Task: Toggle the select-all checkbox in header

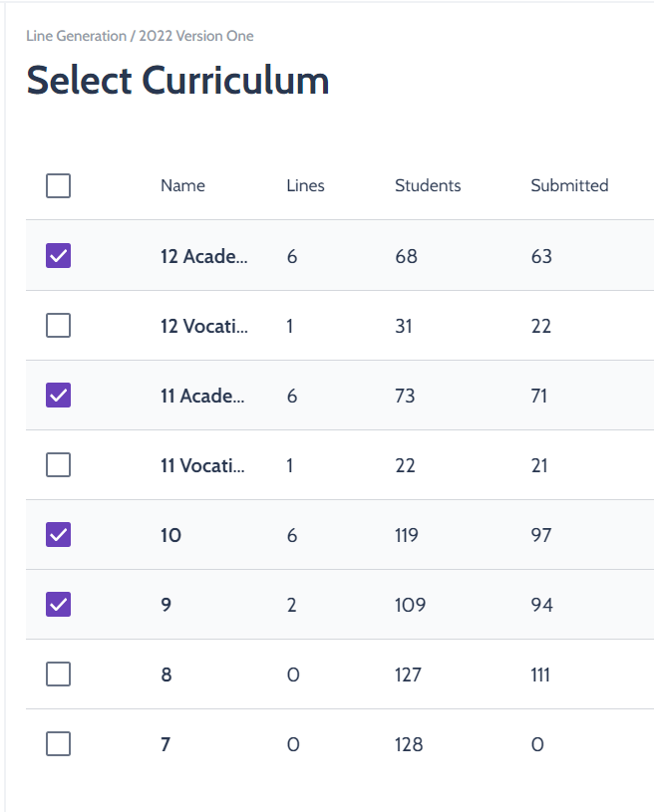Action: pos(58,185)
